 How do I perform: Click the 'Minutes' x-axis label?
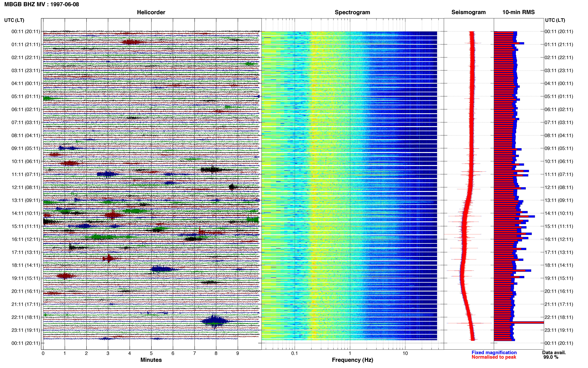click(151, 360)
